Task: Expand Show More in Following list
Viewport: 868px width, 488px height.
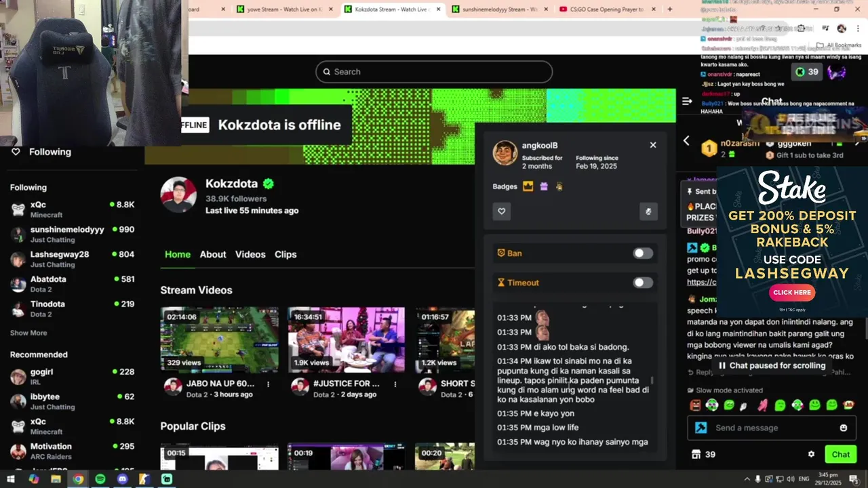Action: (28, 333)
